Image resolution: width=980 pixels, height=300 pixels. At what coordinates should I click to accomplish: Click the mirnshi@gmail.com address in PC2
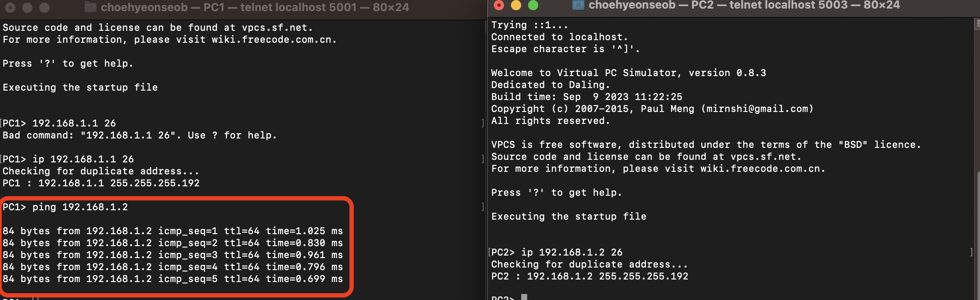(x=757, y=109)
